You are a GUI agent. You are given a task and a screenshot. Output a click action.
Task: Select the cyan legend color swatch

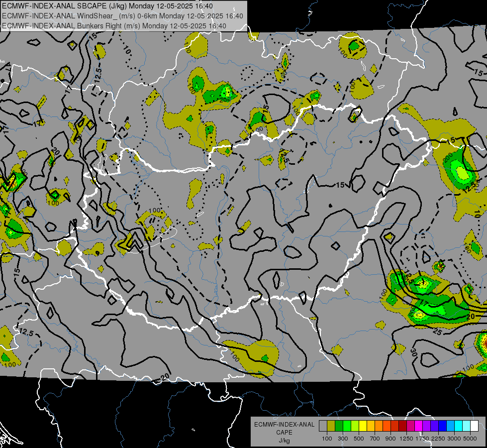click(x=459, y=426)
